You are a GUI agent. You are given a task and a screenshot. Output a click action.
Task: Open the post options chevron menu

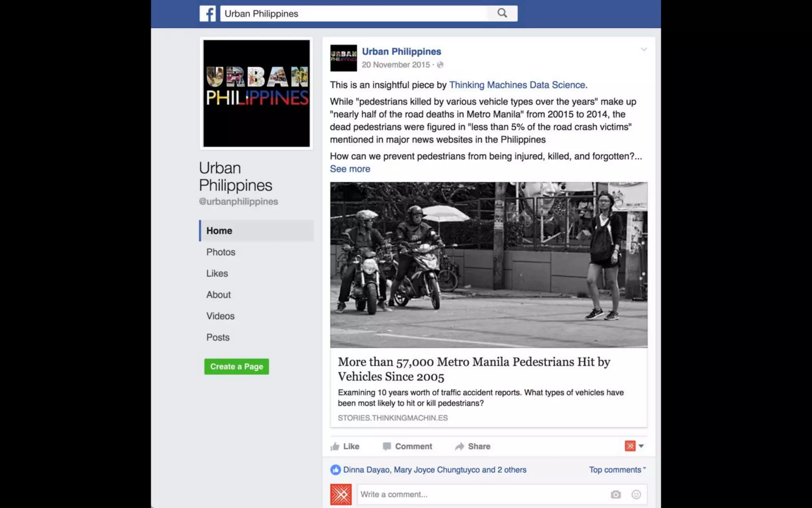pyautogui.click(x=644, y=50)
